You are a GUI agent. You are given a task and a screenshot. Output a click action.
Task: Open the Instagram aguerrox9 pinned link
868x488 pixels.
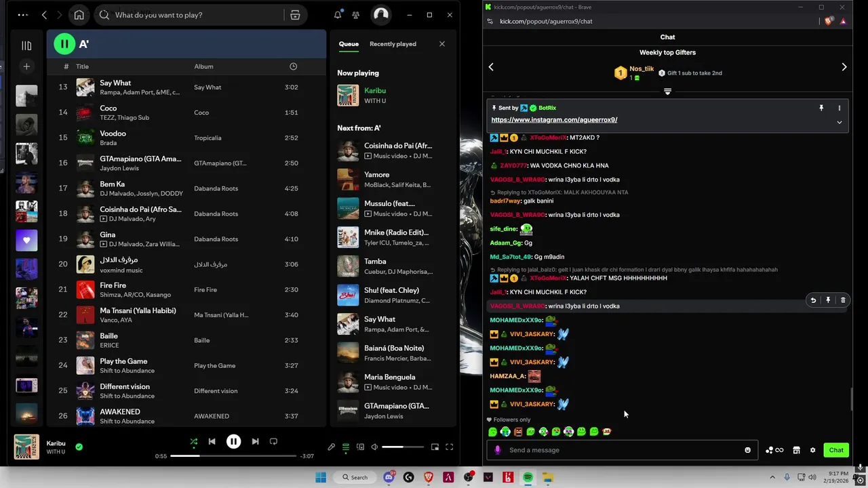554,120
